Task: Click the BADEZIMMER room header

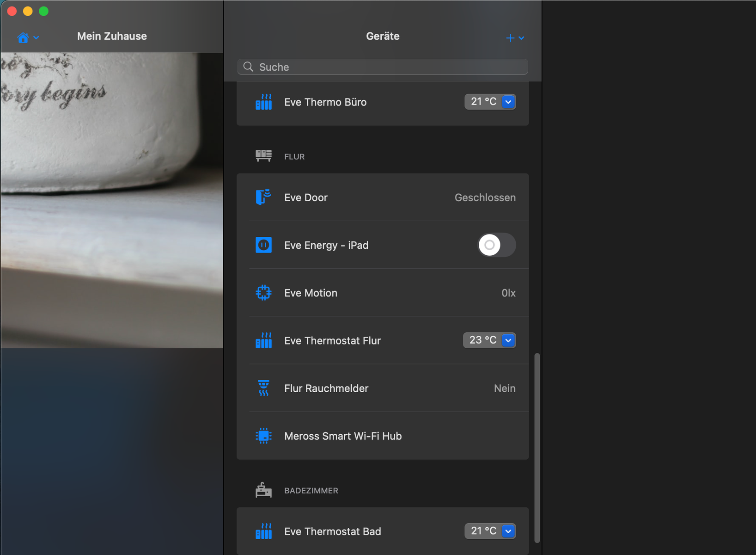Action: 311,491
